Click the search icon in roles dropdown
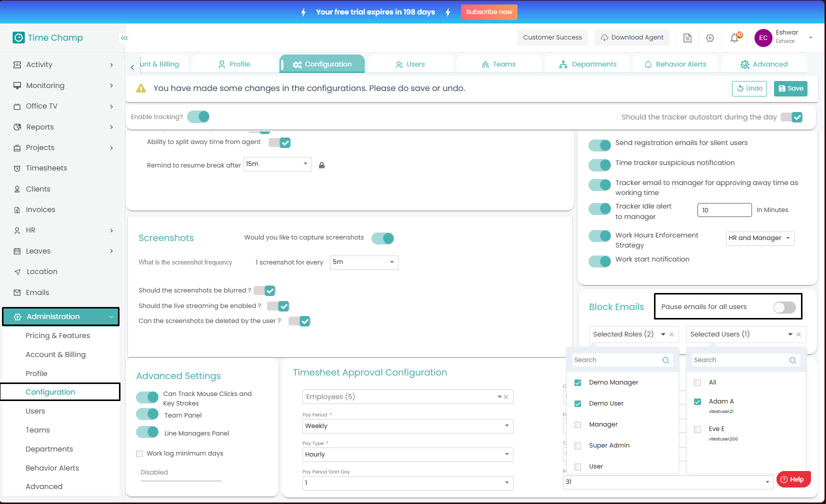This screenshot has width=826, height=504. (665, 360)
